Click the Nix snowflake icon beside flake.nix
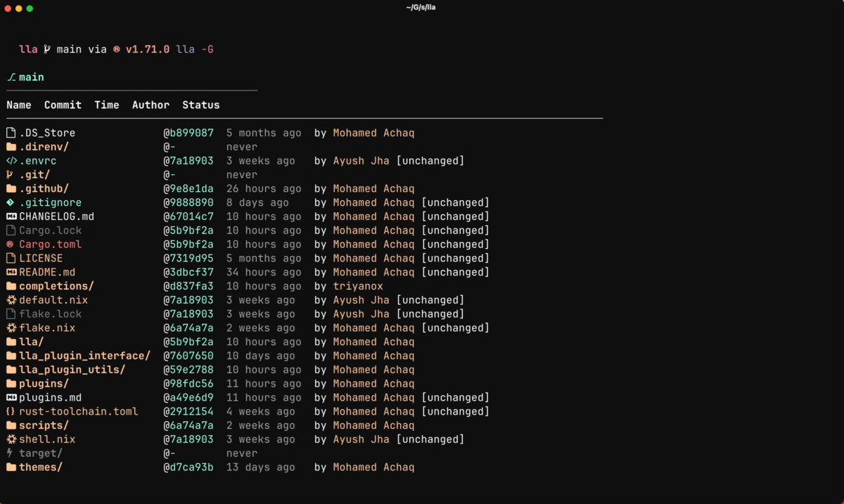 (10, 328)
